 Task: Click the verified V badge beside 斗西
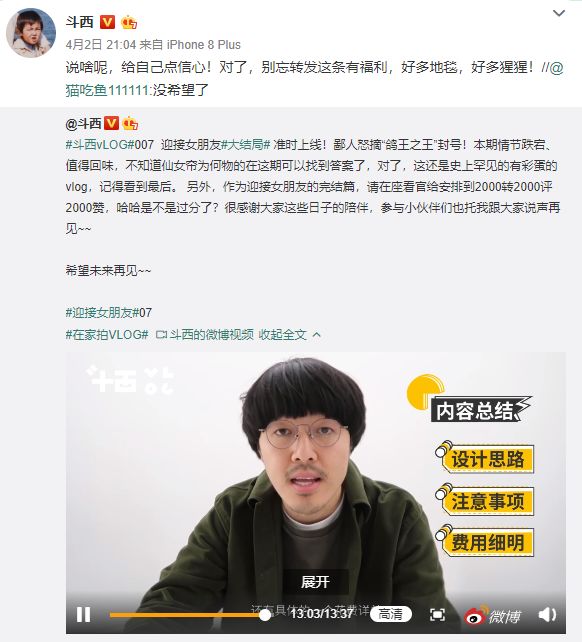(107, 22)
